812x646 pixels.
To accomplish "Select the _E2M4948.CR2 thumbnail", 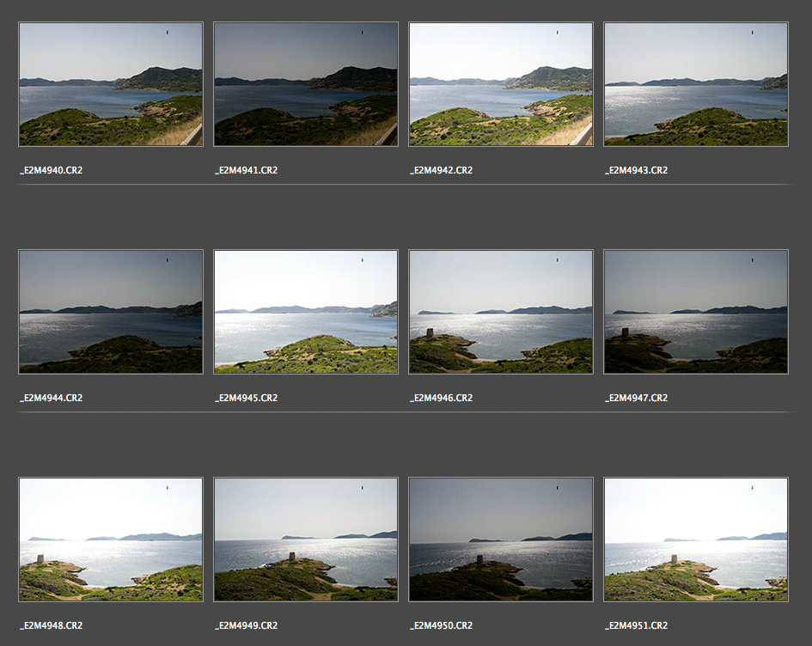I will (x=111, y=539).
